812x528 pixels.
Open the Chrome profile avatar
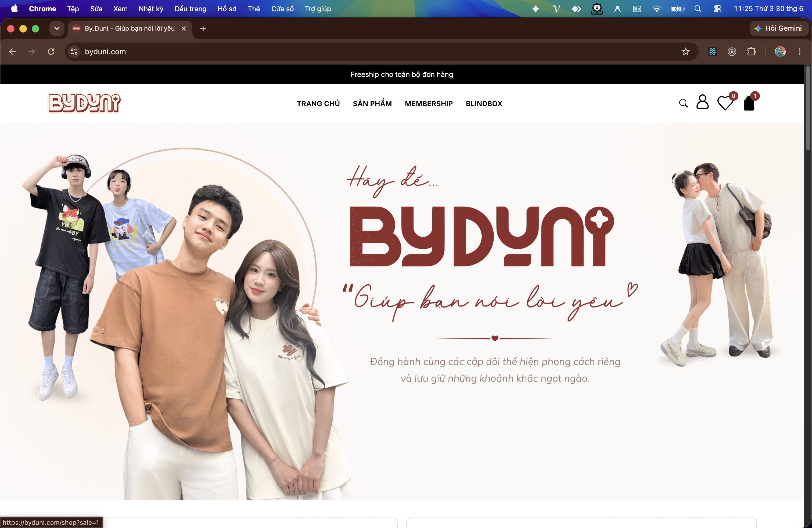tap(780, 52)
